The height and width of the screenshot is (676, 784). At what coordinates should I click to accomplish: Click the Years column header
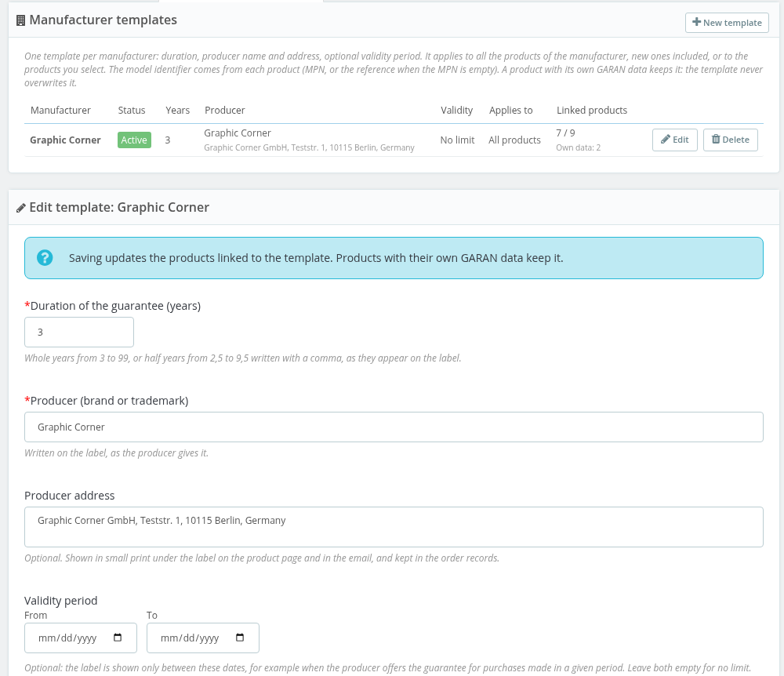[x=177, y=110]
